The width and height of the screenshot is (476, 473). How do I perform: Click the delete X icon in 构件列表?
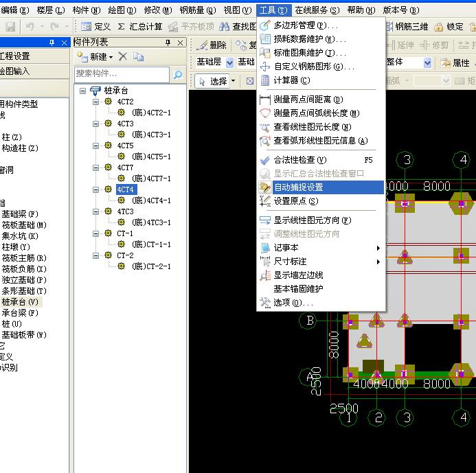coord(123,56)
